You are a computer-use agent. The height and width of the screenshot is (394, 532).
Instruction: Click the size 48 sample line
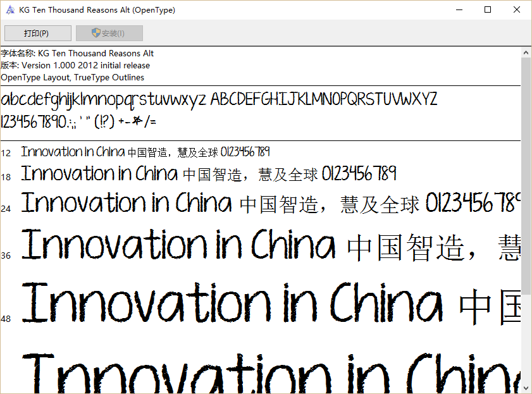click(271, 302)
